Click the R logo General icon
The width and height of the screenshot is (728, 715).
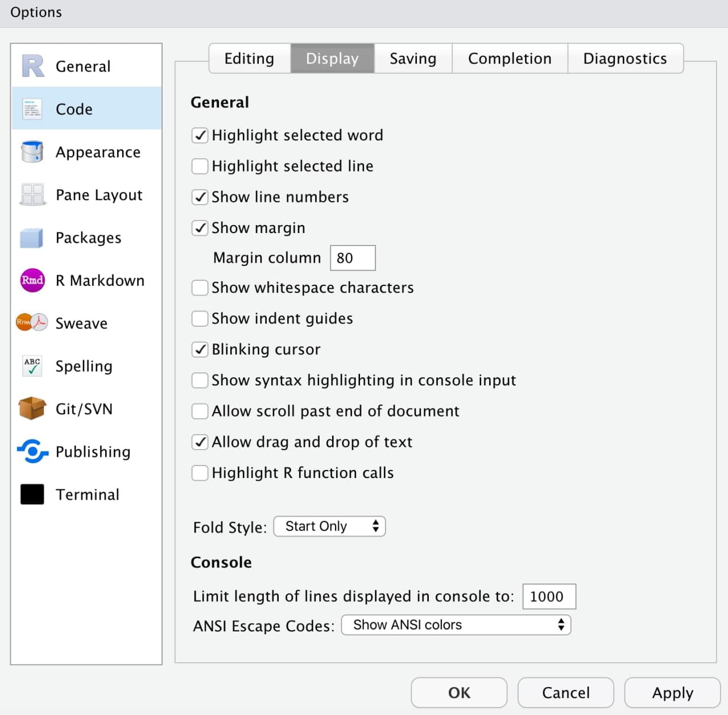[32, 66]
